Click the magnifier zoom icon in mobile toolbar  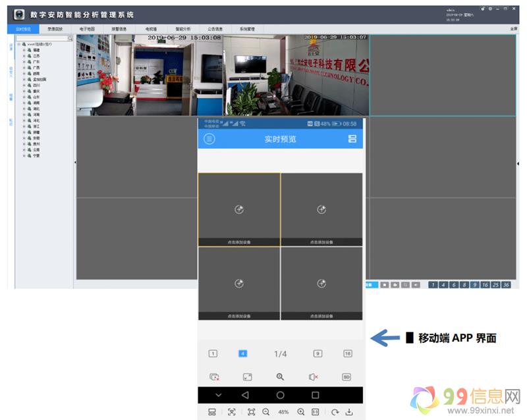[x=280, y=377]
